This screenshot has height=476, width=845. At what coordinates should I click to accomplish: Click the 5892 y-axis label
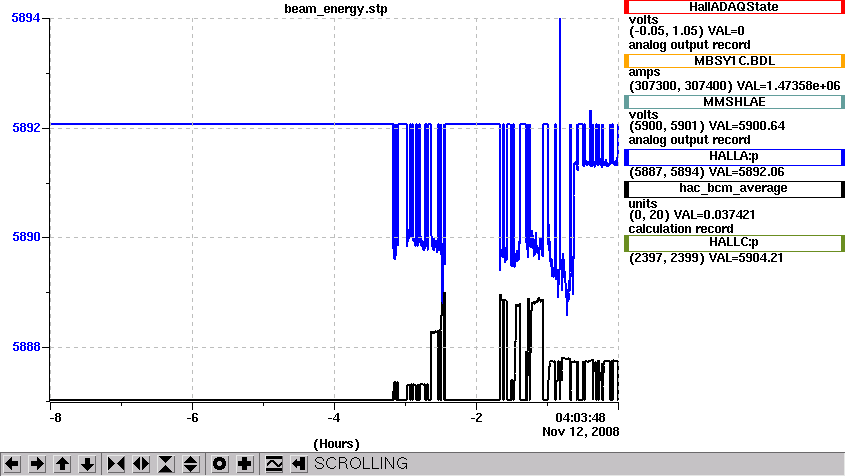pyautogui.click(x=26, y=128)
